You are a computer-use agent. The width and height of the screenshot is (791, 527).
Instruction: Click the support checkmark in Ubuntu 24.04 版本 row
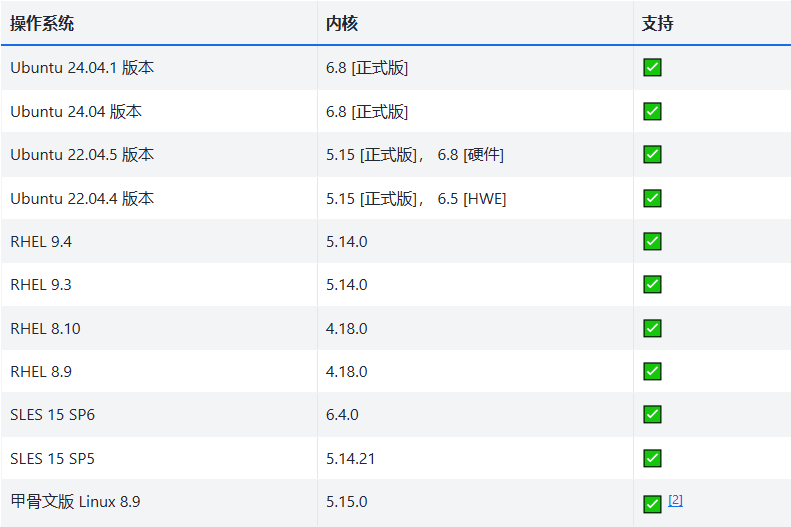pos(652,111)
